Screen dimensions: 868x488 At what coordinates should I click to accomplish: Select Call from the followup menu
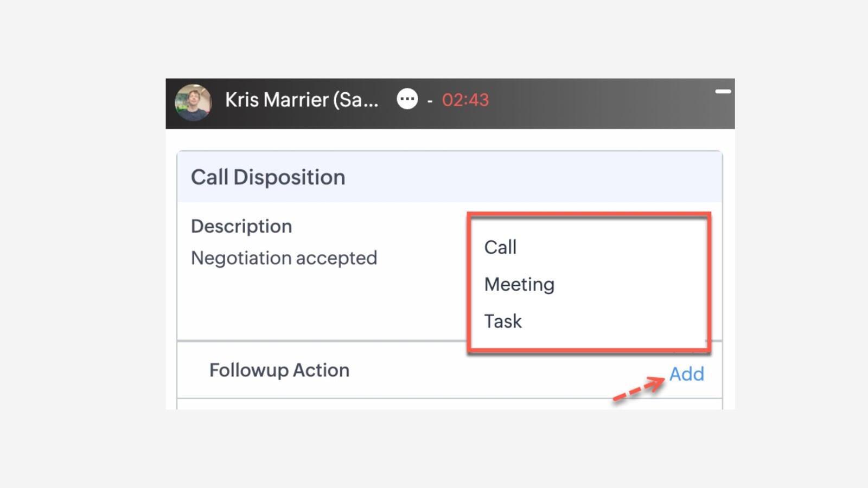click(500, 247)
